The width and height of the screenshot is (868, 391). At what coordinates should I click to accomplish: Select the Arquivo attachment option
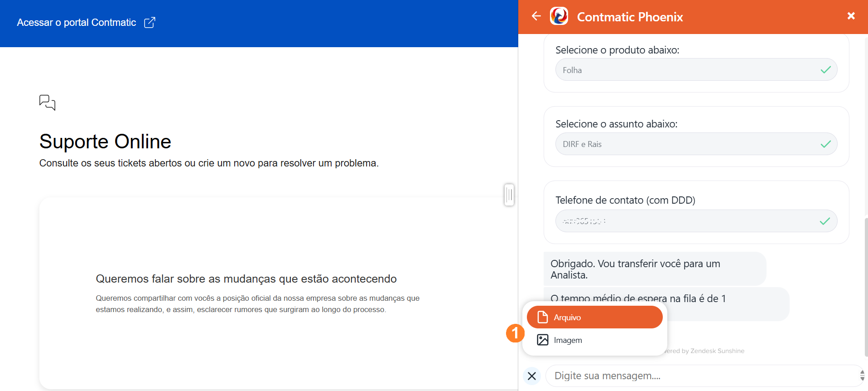[x=594, y=317]
